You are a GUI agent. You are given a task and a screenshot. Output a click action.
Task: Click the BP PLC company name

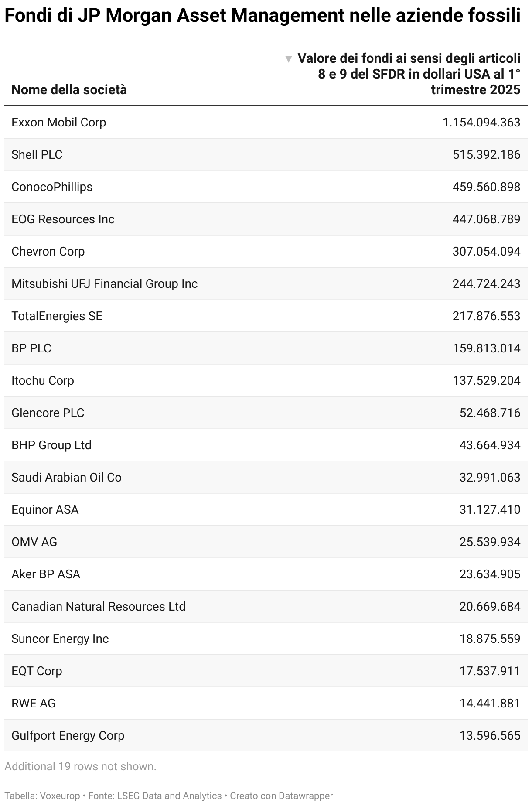(x=31, y=348)
